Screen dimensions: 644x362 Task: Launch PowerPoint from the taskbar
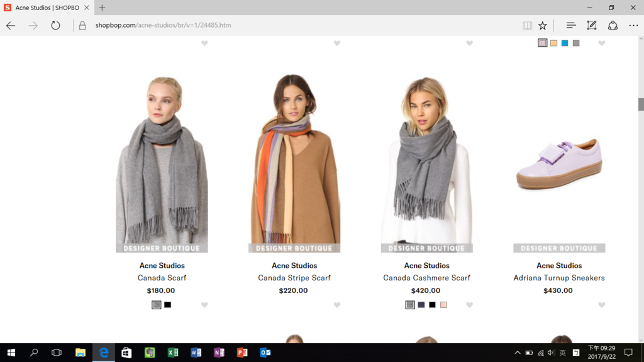(x=242, y=353)
